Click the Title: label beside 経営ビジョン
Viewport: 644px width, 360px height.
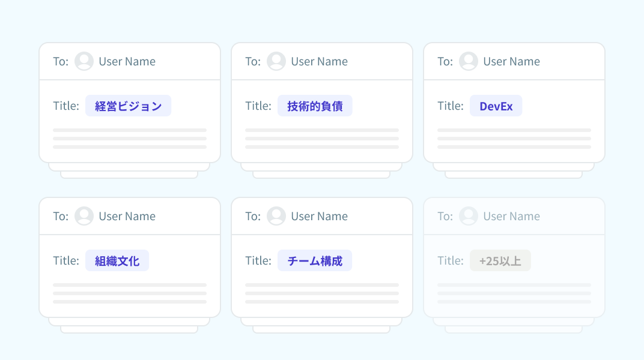(66, 106)
